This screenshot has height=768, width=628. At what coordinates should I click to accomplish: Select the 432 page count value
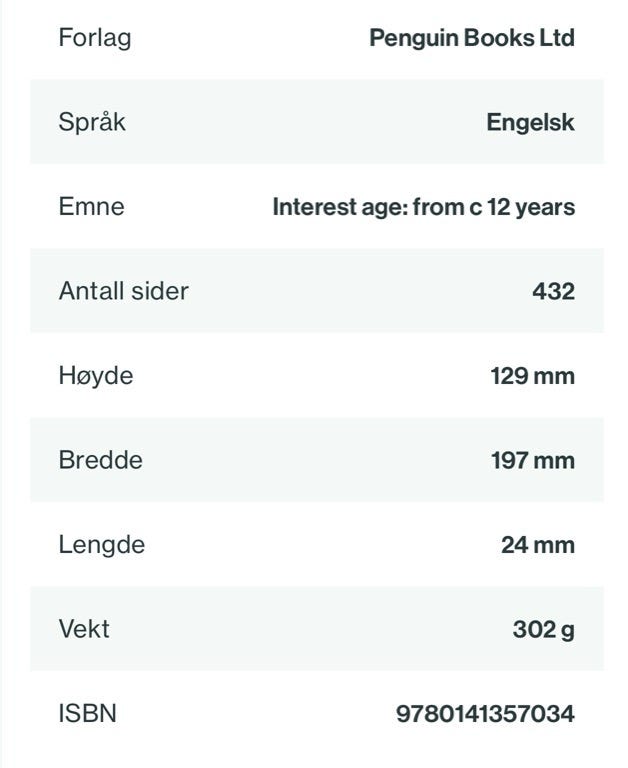[x=554, y=291]
